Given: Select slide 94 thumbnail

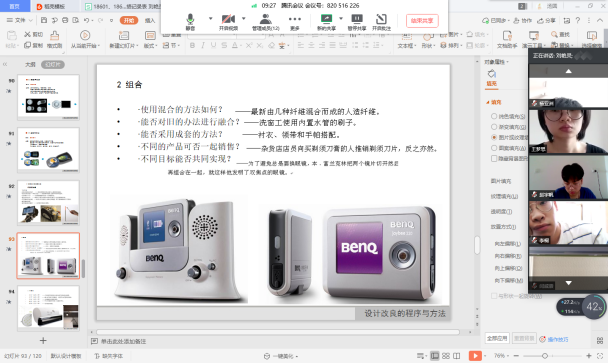Looking at the screenshot, I should point(48,308).
